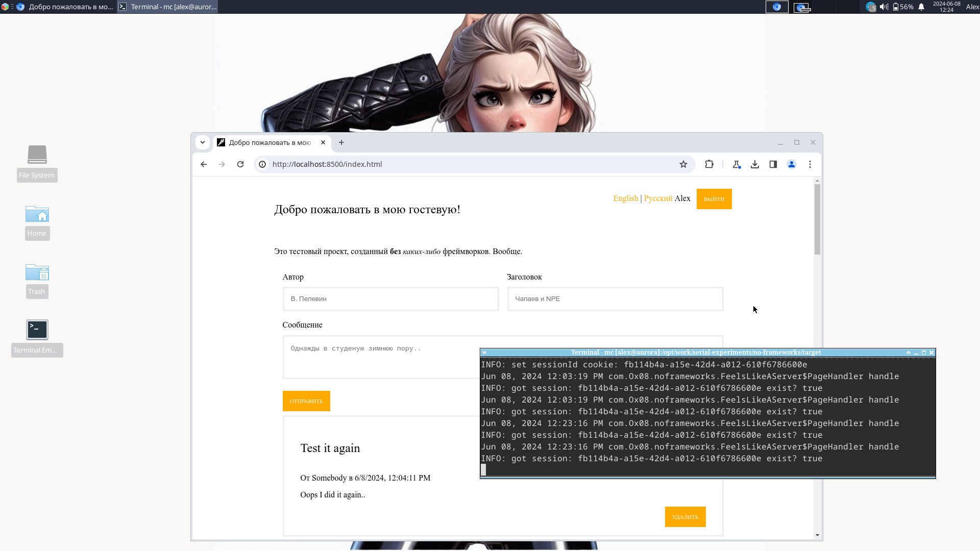Click the page heading Добро пожаловать
The image size is (980, 551).
[x=367, y=209]
